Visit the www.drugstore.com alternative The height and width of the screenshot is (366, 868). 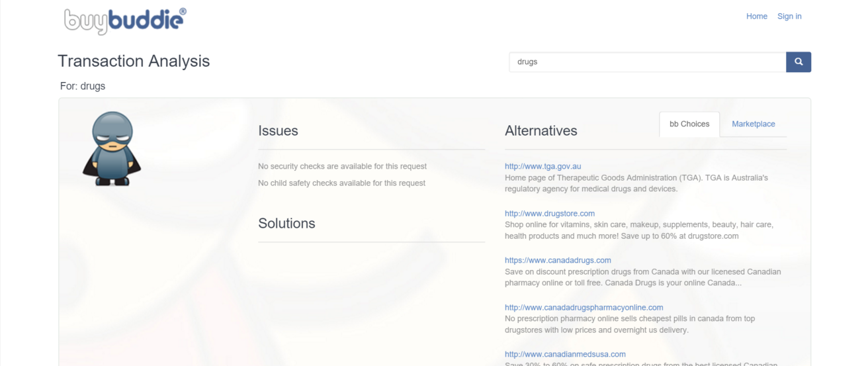pyautogui.click(x=549, y=213)
